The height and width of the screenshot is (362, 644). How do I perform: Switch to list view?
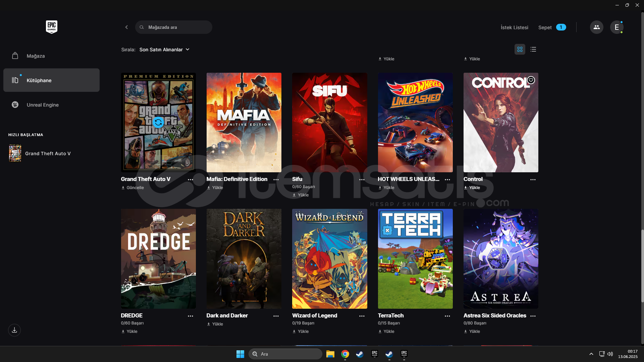pyautogui.click(x=533, y=49)
